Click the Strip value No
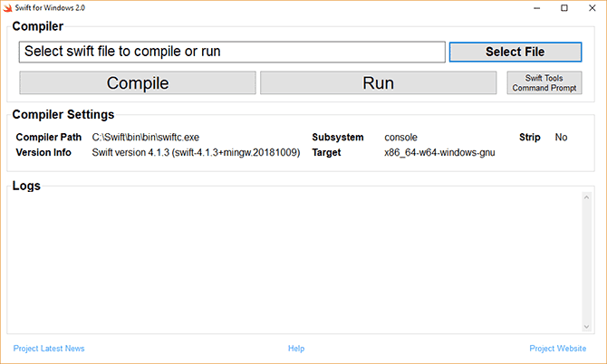The height and width of the screenshot is (364, 607). tap(561, 138)
